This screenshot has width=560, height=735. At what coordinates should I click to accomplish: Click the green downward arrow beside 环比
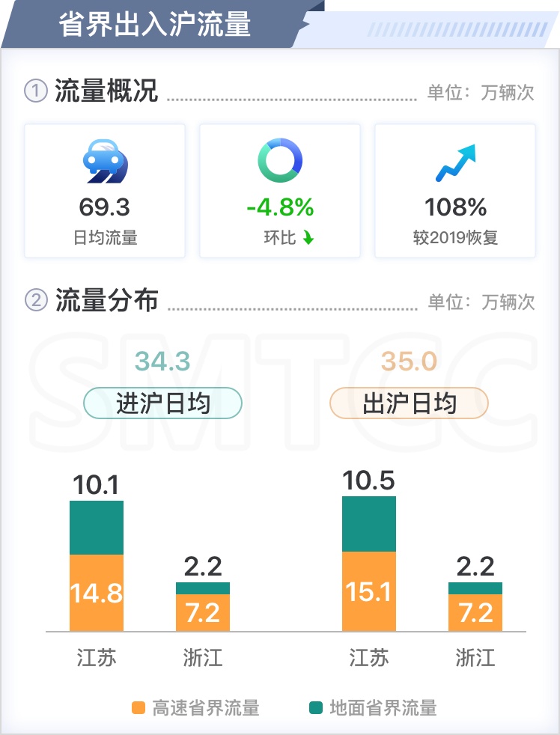[x=308, y=238]
